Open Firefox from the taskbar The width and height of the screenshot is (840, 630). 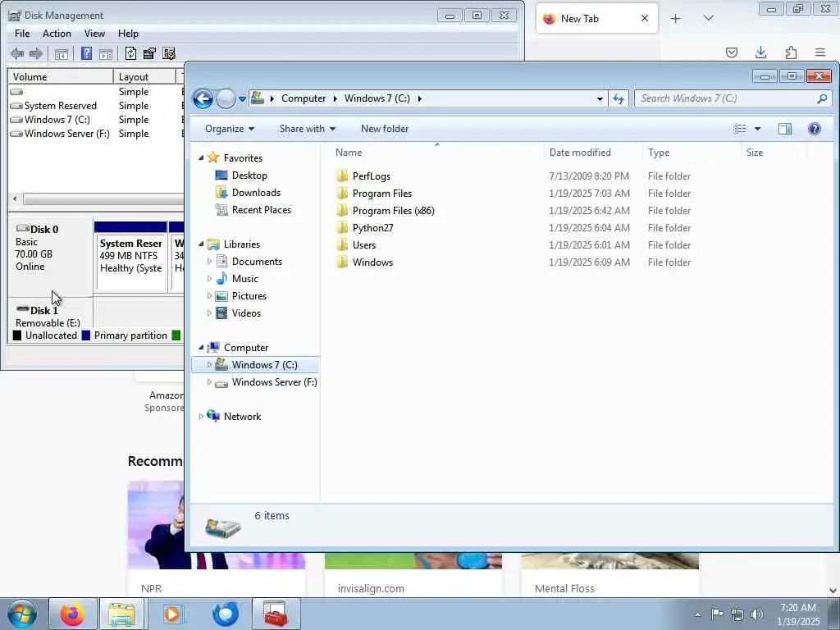point(72,614)
